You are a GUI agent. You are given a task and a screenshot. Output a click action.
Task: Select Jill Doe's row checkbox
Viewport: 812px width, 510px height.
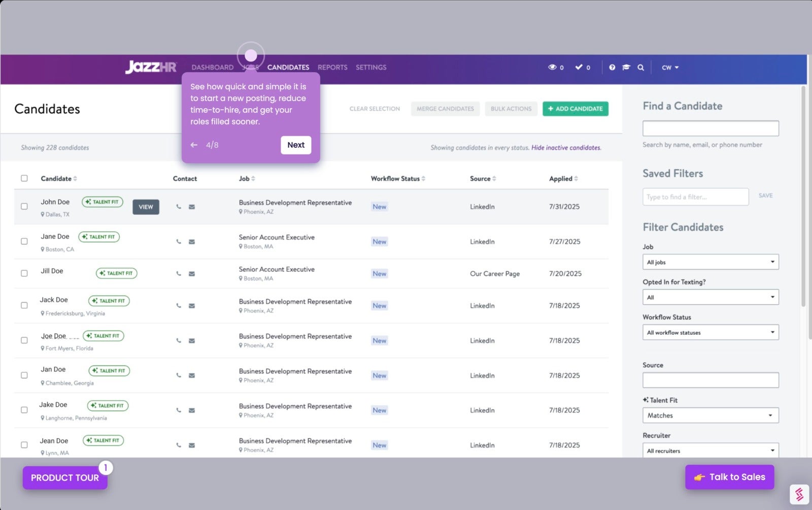[x=24, y=273]
